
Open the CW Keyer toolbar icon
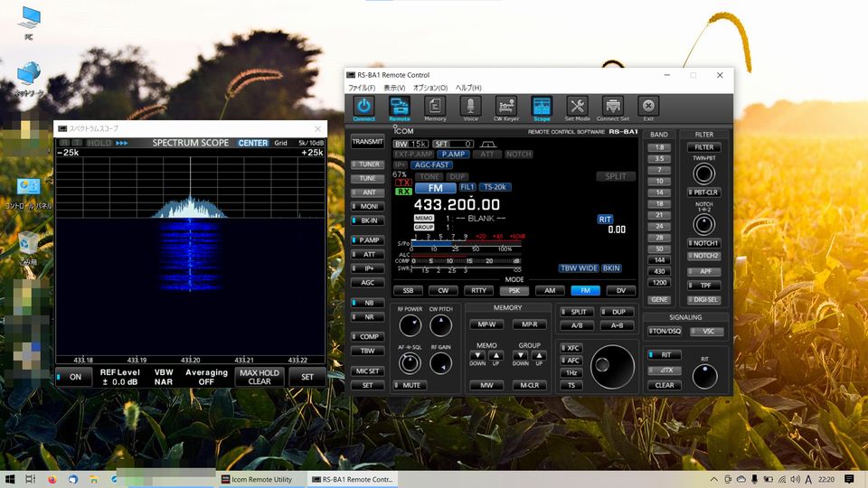(506, 108)
